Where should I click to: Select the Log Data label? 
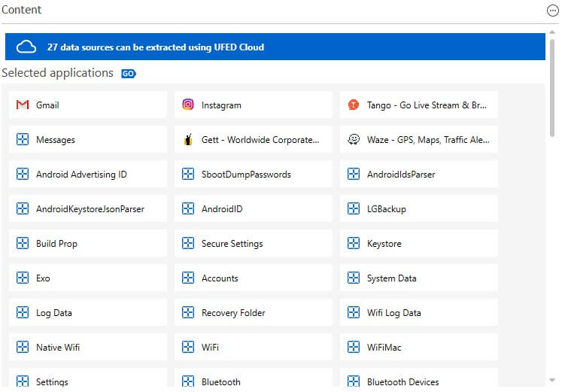[53, 313]
